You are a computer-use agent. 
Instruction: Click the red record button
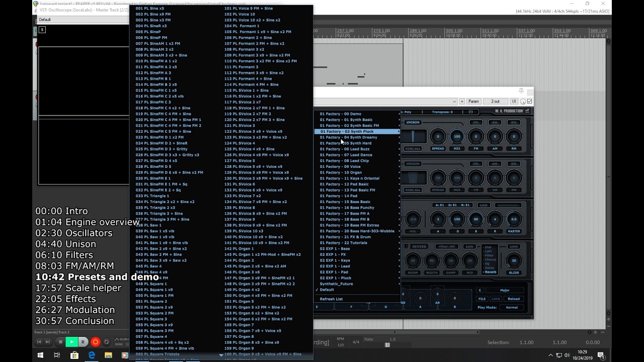click(95, 342)
